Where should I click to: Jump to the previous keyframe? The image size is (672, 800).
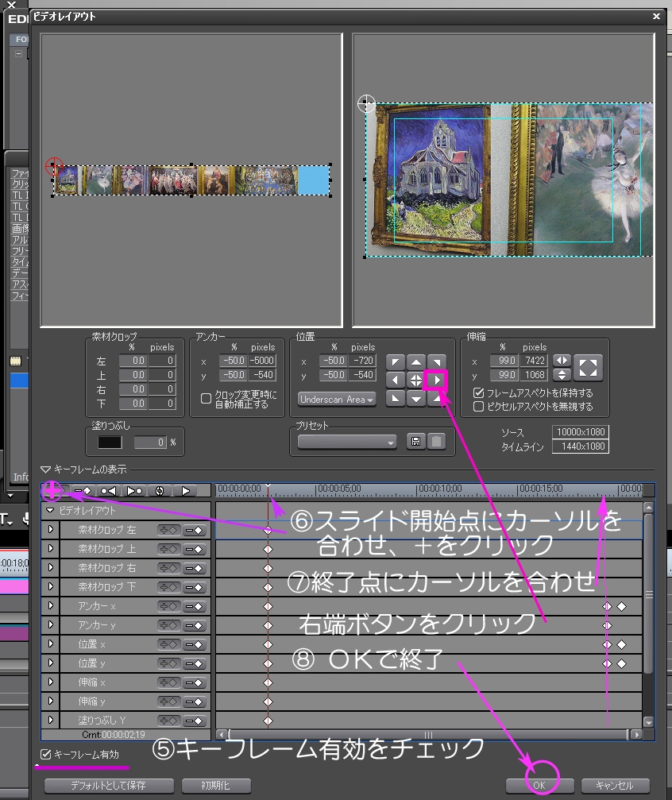pos(108,491)
